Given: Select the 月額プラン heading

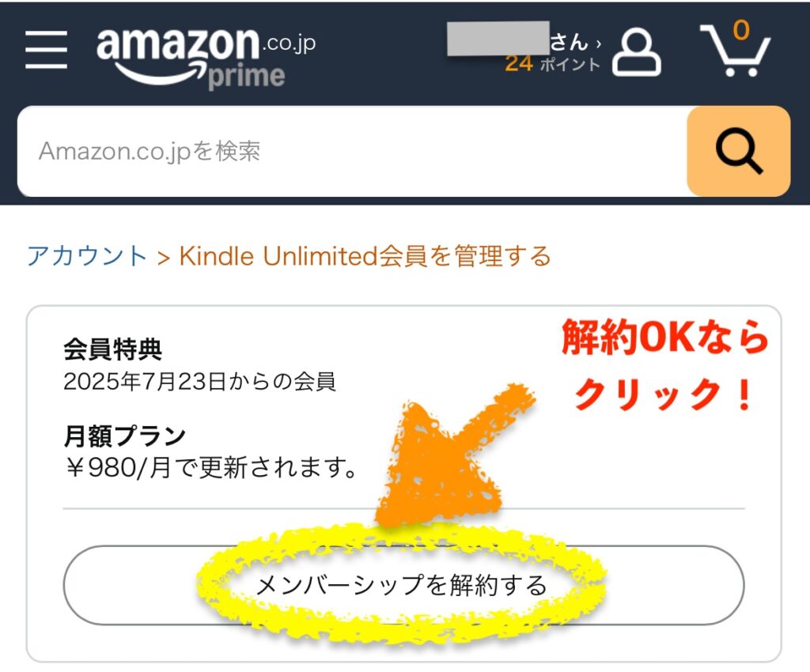Looking at the screenshot, I should [124, 436].
